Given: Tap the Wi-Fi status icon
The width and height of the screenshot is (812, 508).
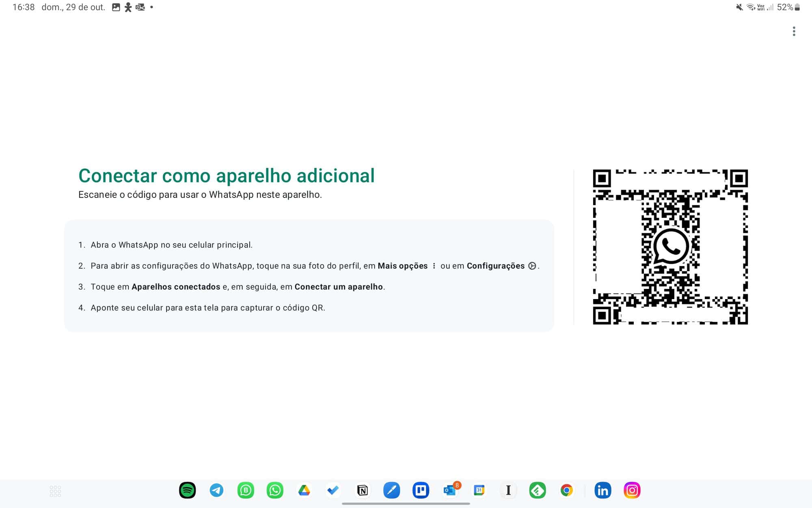Looking at the screenshot, I should [751, 7].
